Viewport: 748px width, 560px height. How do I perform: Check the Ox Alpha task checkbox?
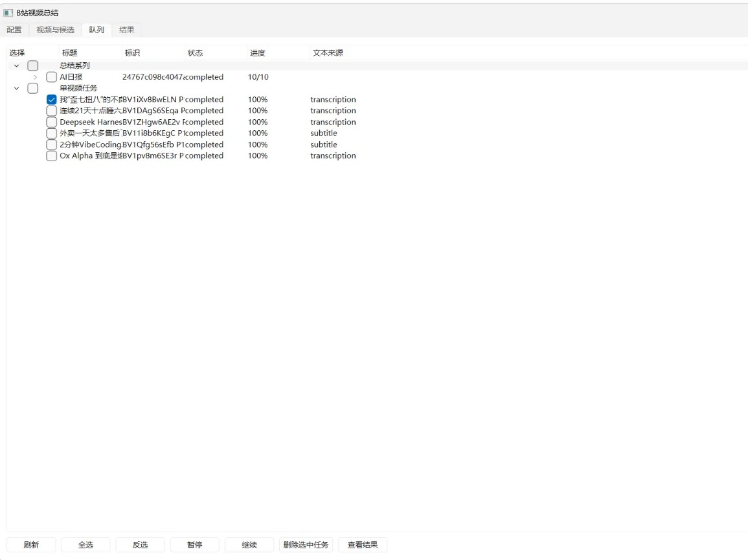(x=52, y=155)
